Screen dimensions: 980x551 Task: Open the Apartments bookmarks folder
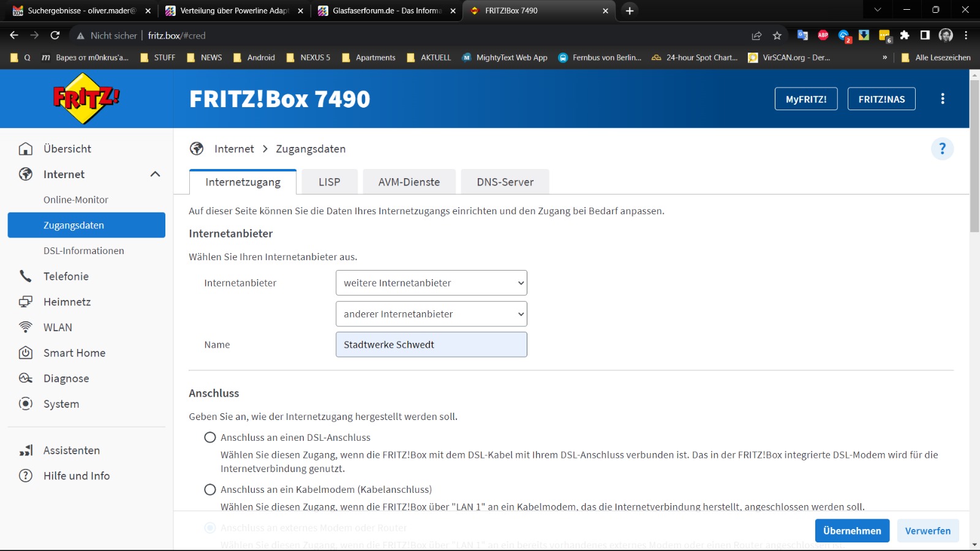[x=369, y=58]
